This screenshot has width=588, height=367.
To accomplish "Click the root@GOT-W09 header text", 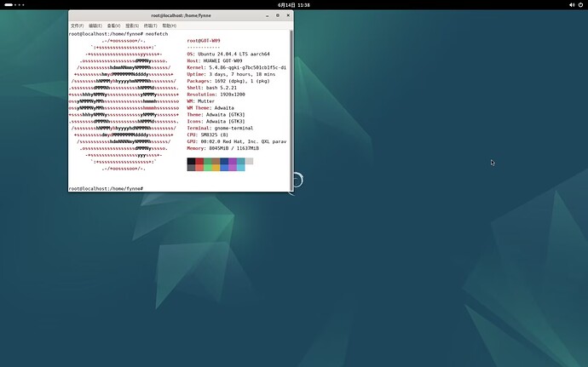I will (x=204, y=41).
